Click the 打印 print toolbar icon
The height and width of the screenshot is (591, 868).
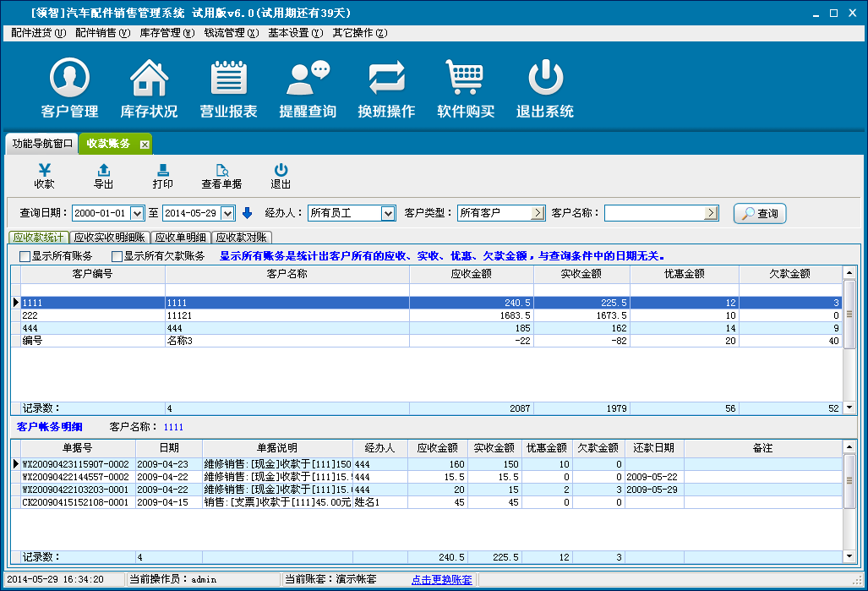(162, 176)
